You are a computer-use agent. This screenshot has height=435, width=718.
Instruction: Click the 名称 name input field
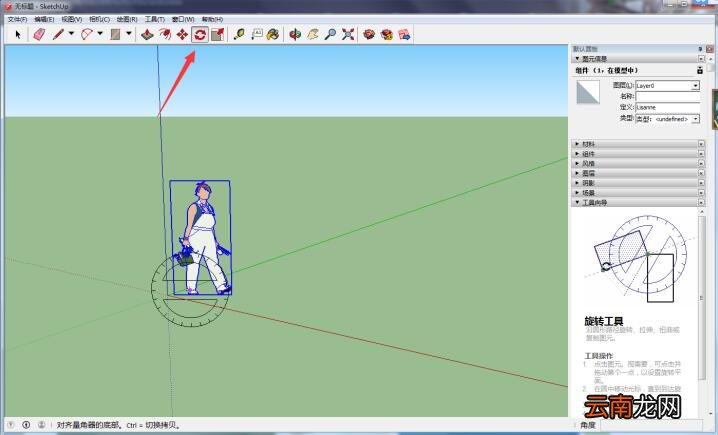point(668,96)
